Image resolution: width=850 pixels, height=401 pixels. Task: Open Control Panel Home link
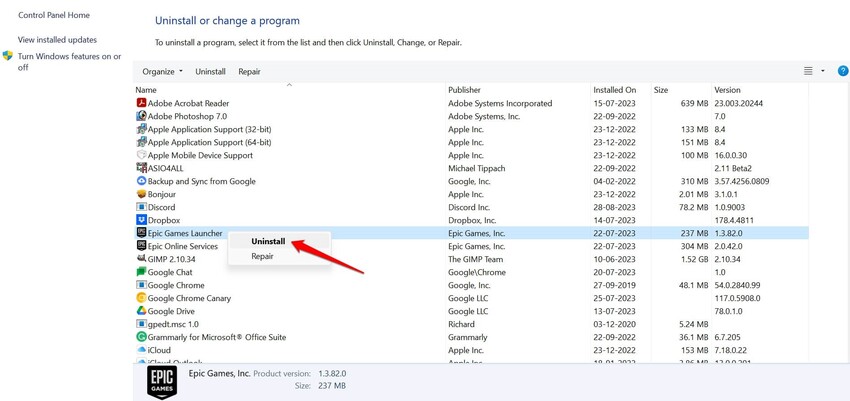pos(54,15)
